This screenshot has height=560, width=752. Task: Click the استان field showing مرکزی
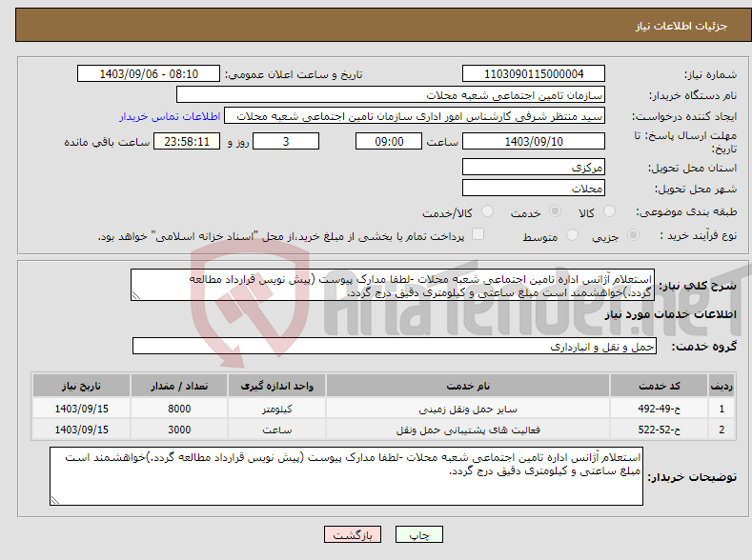[x=534, y=168]
